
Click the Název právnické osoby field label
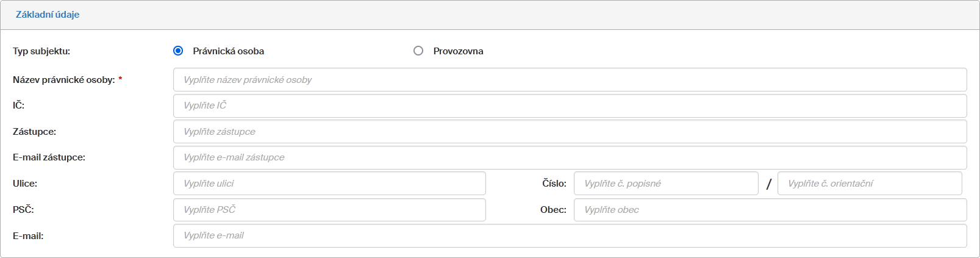tap(64, 80)
